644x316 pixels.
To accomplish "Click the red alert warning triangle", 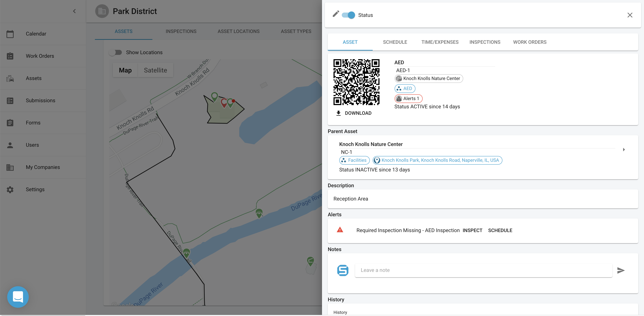I will (x=340, y=230).
